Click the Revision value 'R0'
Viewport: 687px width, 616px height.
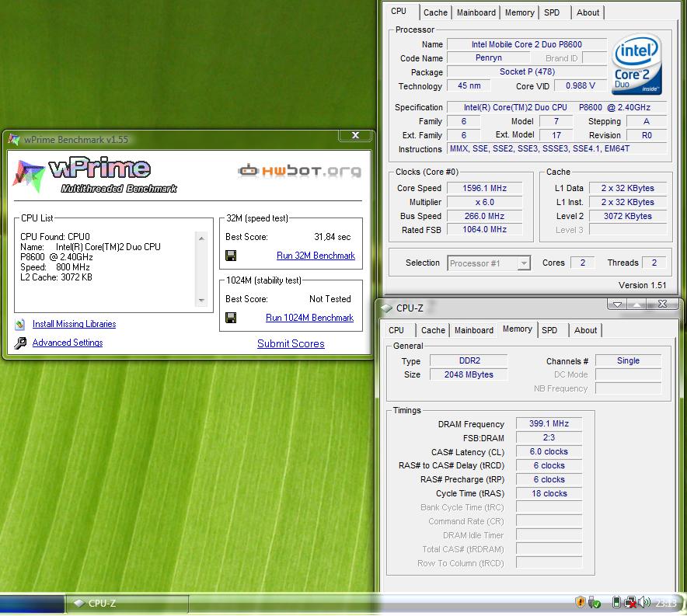click(x=647, y=135)
